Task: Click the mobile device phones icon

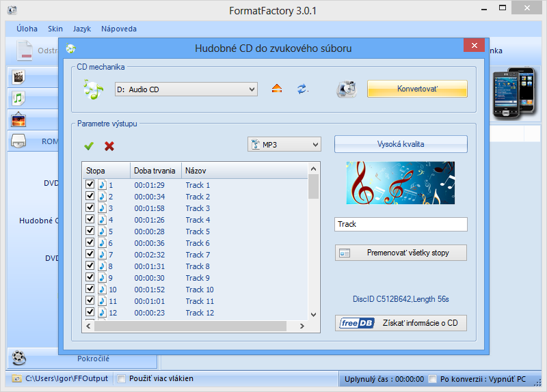Action: click(513, 93)
